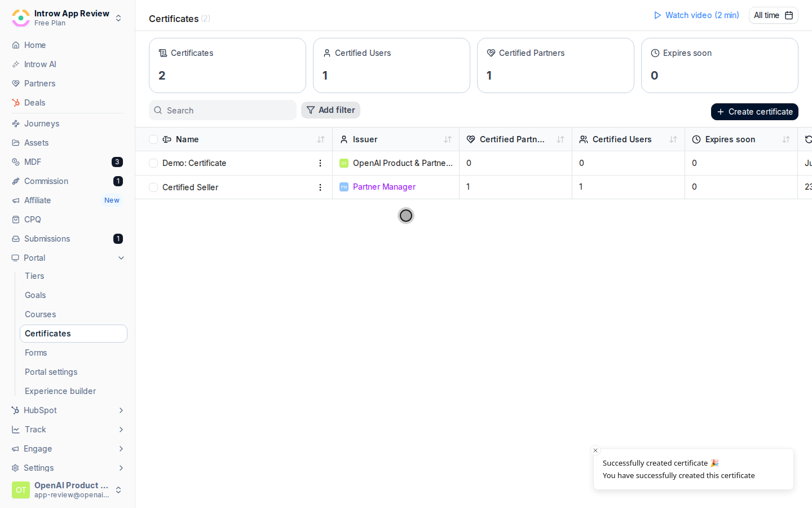Toggle the select-all checkbox in header
Image resolution: width=812 pixels, height=508 pixels.
coord(153,139)
